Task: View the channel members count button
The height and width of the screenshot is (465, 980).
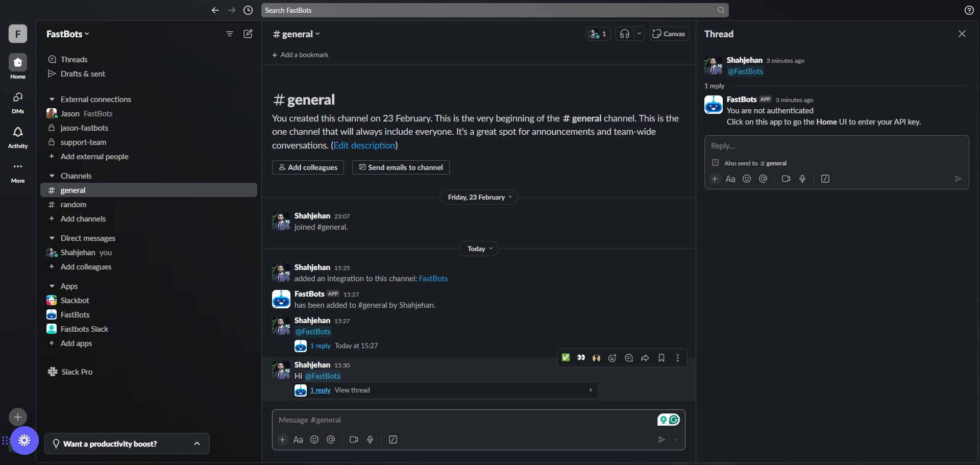Action: coord(598,34)
